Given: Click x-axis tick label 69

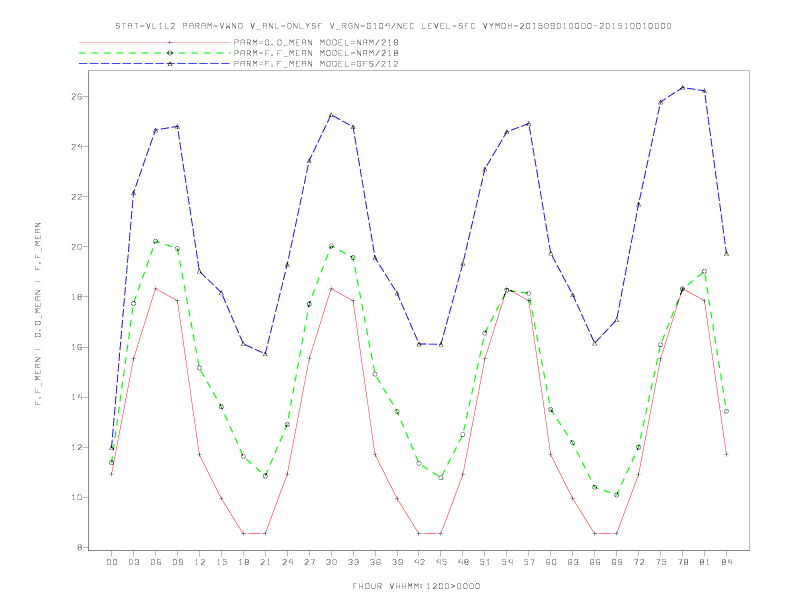Looking at the screenshot, I should point(617,562).
